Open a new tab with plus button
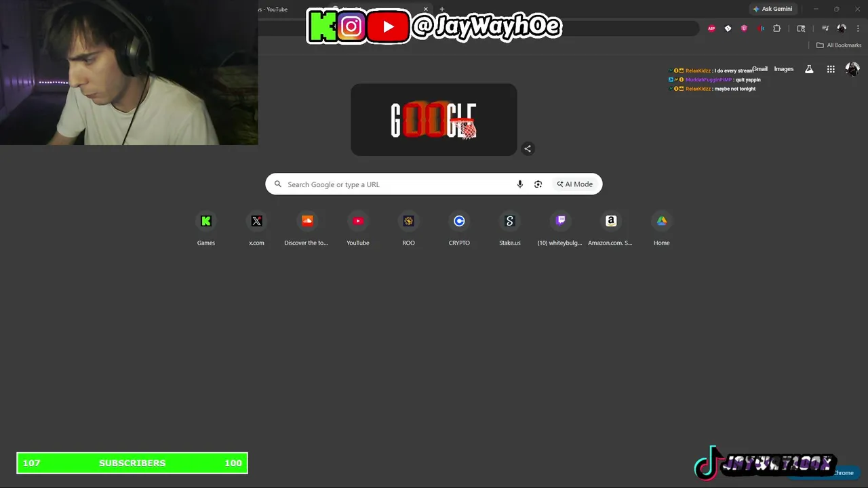Image resolution: width=868 pixels, height=488 pixels. 442,9
